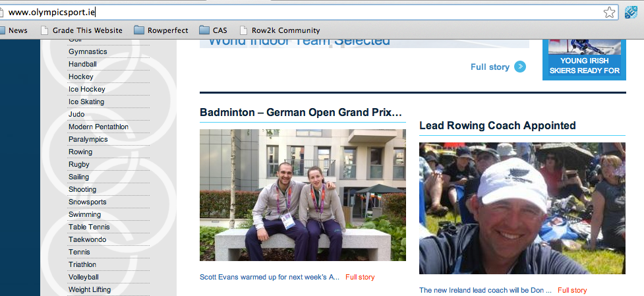Select Rowing in the sports sidebar
This screenshot has height=296, width=644.
click(80, 152)
